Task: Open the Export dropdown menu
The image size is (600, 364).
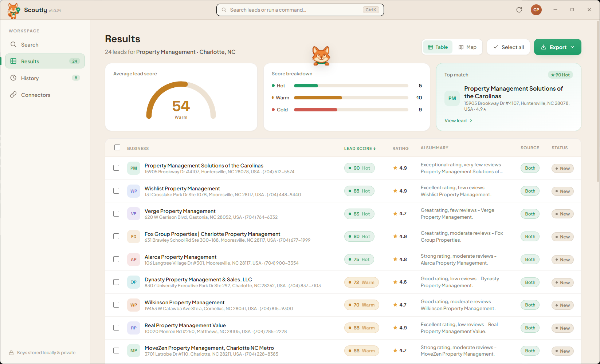Action: (557, 47)
